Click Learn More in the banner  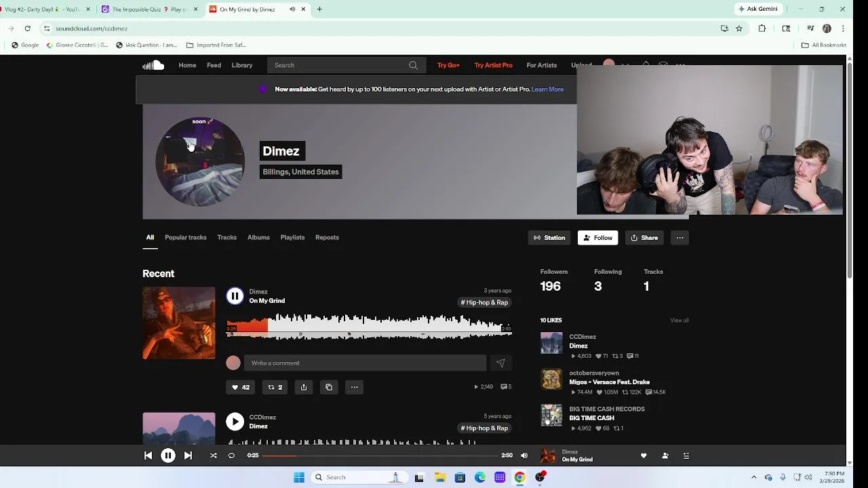pyautogui.click(x=547, y=89)
